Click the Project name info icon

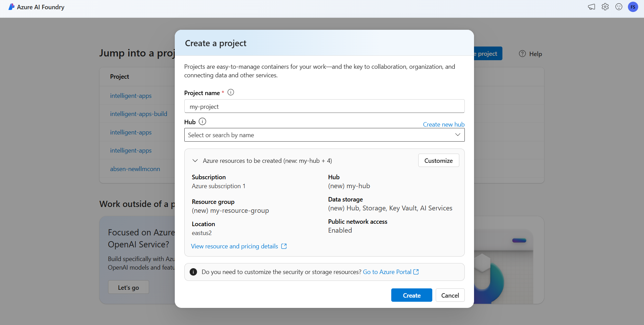point(231,92)
